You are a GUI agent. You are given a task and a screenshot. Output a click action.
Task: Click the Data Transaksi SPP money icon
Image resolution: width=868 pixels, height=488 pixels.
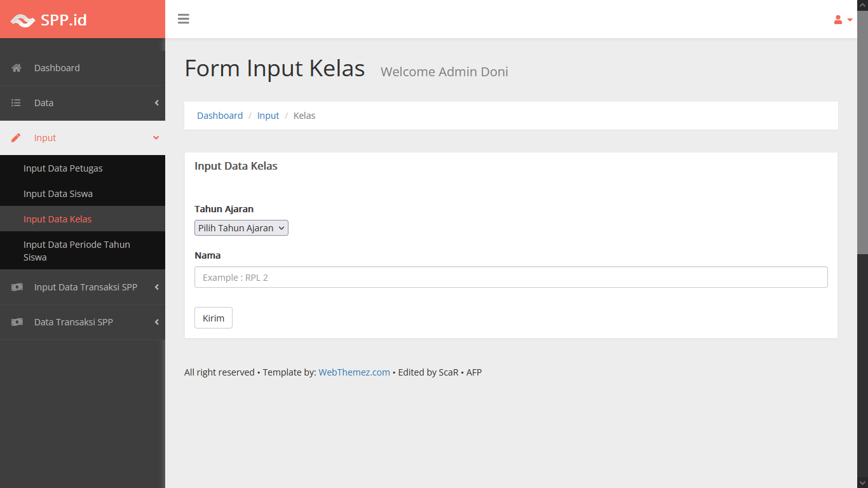tap(17, 322)
